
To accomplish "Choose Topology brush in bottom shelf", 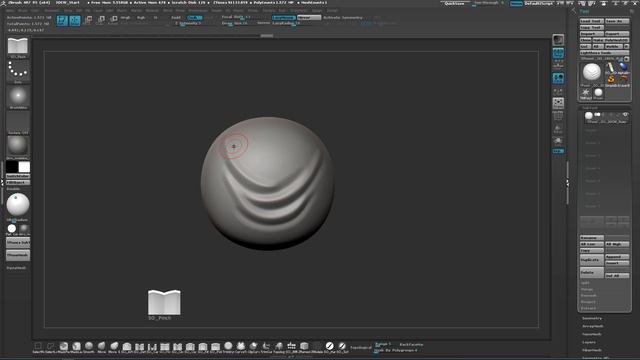I will click(x=279, y=347).
